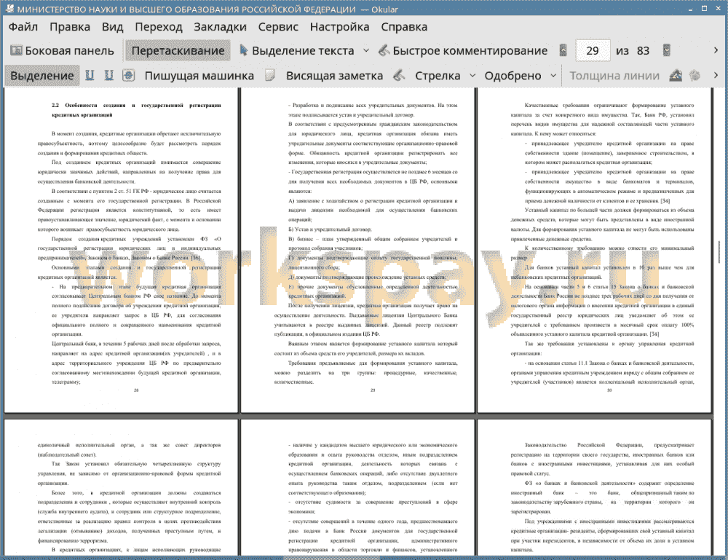Image resolution: width=728 pixels, height=560 pixels.
Task: Open the Правка menu
Action: click(70, 27)
